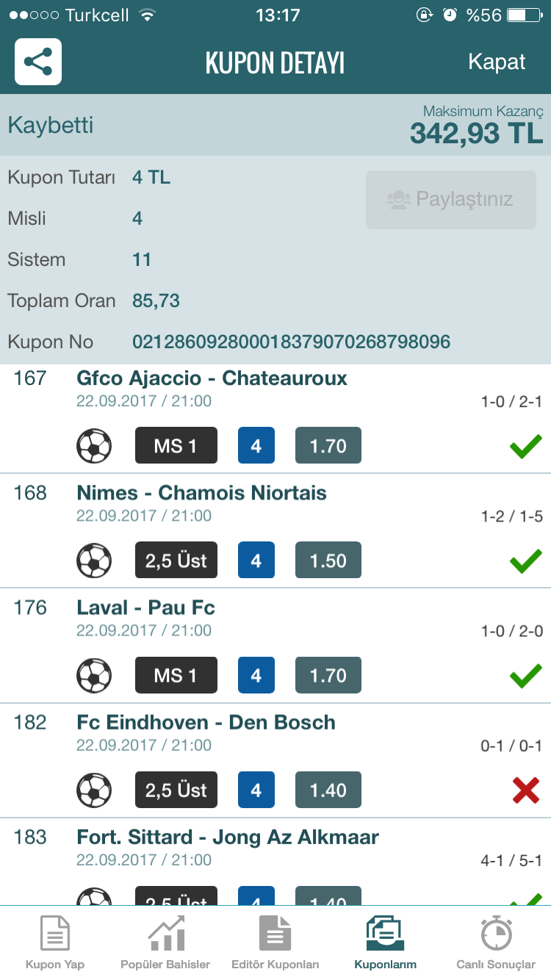Go to Canlı Sonuçlar tab
Image resolution: width=551 pixels, height=980 pixels.
(x=496, y=943)
